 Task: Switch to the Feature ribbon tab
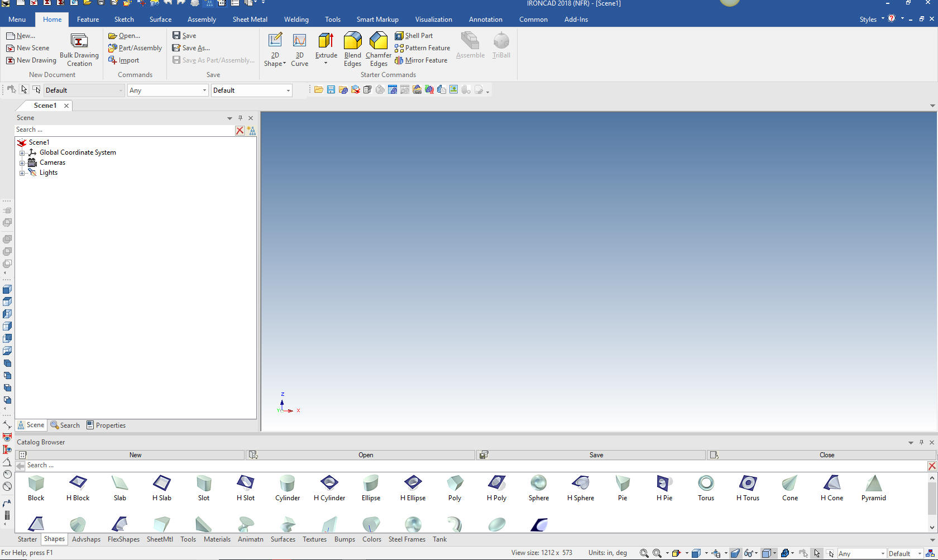point(88,20)
